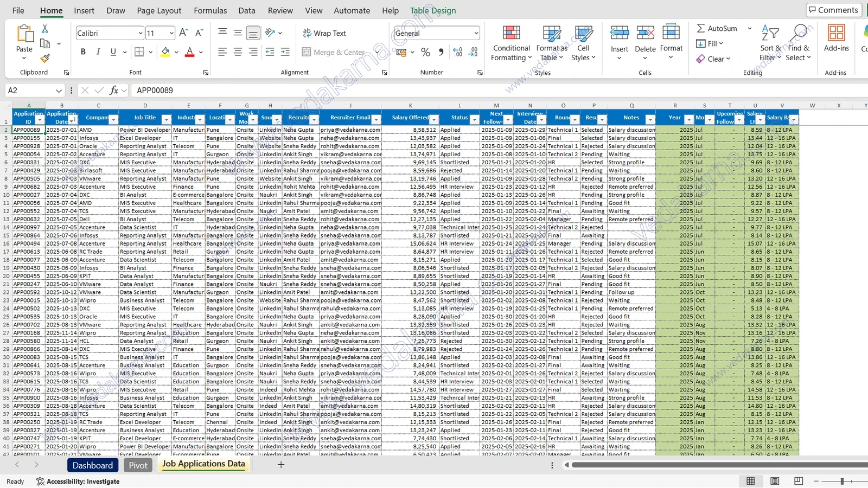This screenshot has height=488, width=868.
Task: Apply Italic formatting
Action: (x=98, y=52)
